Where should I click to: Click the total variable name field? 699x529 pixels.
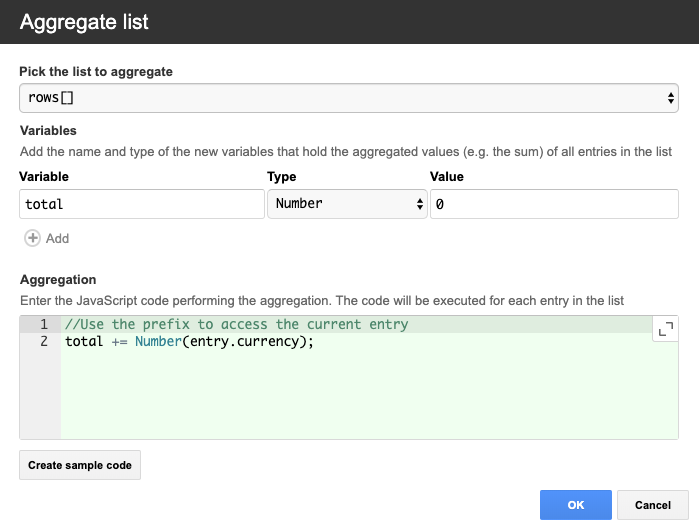click(x=142, y=204)
